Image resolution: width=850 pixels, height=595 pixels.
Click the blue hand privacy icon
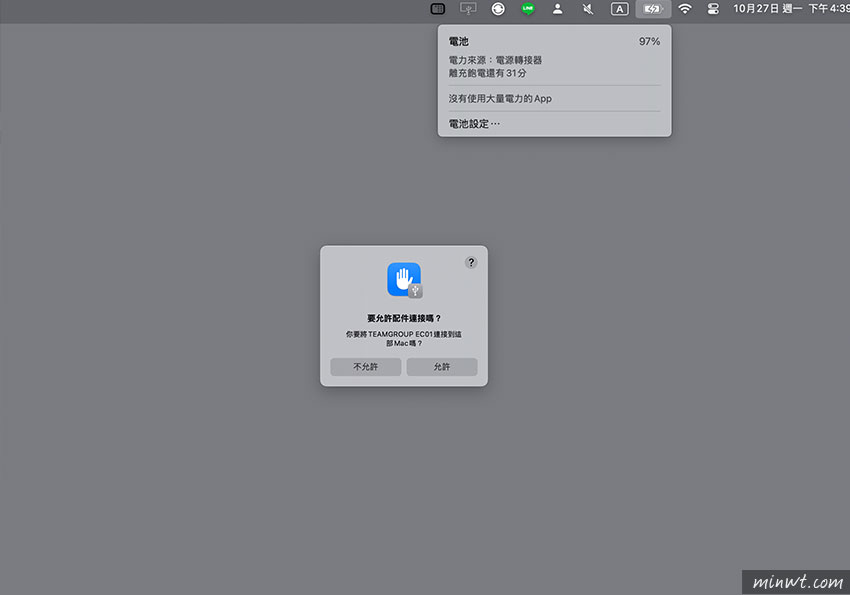pyautogui.click(x=402, y=278)
